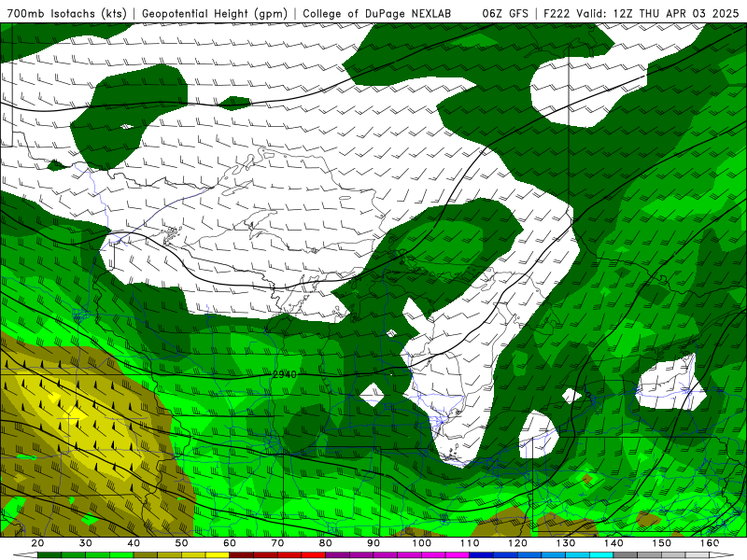Click the '70' colorbar tick label

coord(277,543)
